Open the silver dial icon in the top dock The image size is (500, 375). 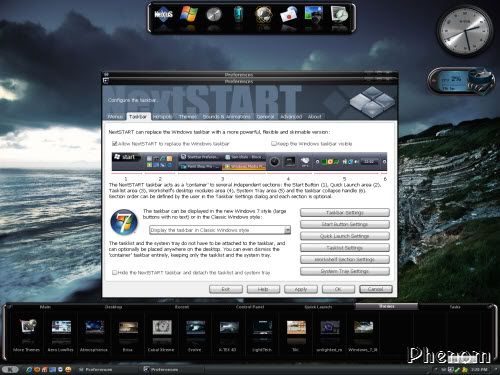[214, 15]
